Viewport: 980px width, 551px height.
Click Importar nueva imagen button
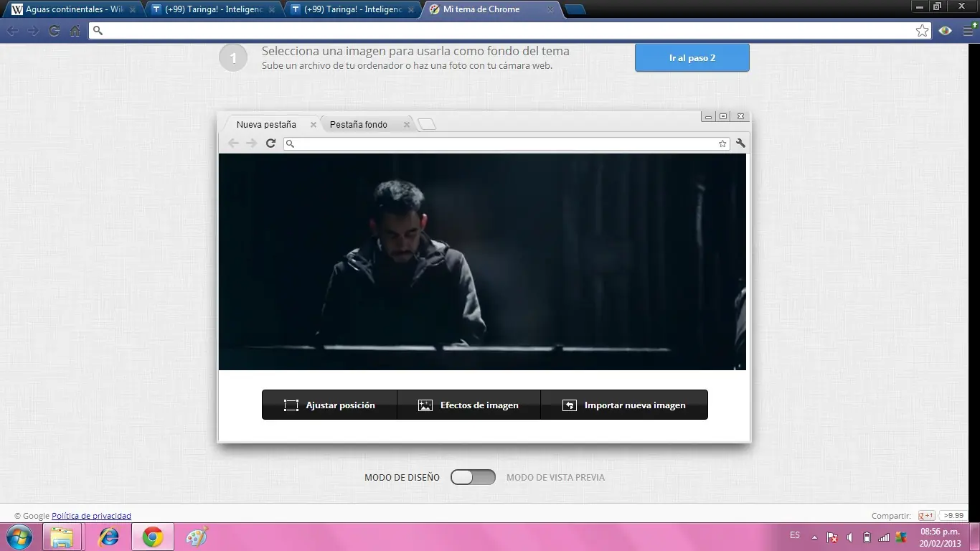pos(624,405)
